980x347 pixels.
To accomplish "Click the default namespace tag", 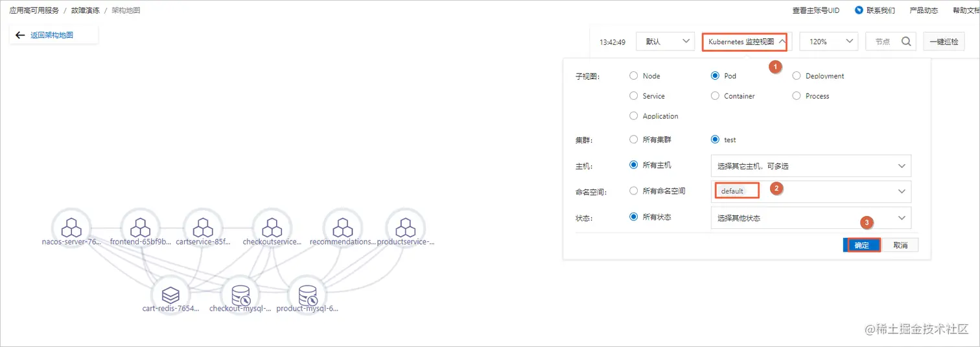I will point(732,191).
